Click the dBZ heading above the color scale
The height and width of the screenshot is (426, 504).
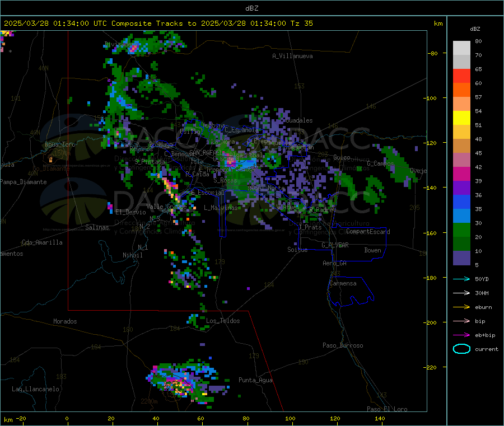pyautogui.click(x=475, y=29)
